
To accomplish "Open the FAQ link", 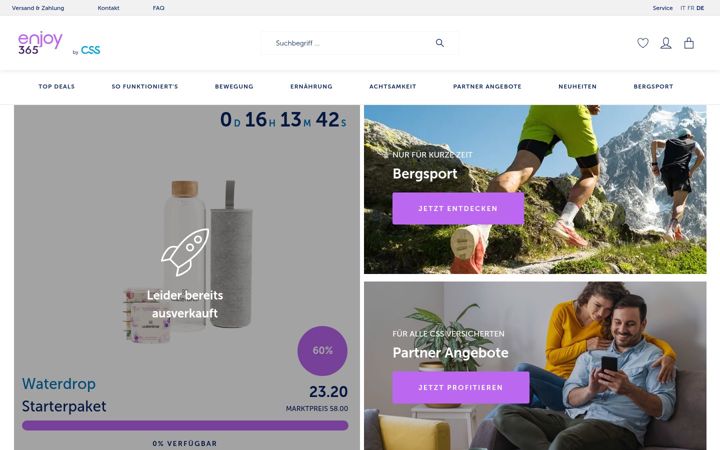I will tap(158, 8).
